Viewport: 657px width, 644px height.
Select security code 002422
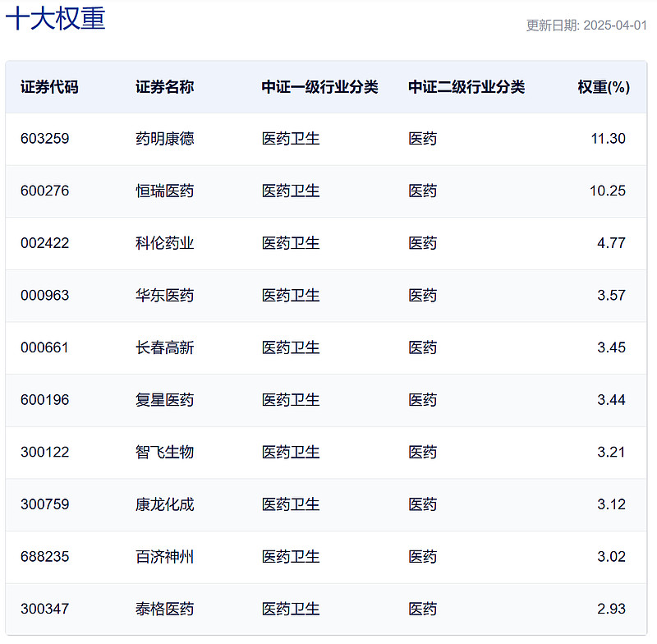click(x=45, y=243)
